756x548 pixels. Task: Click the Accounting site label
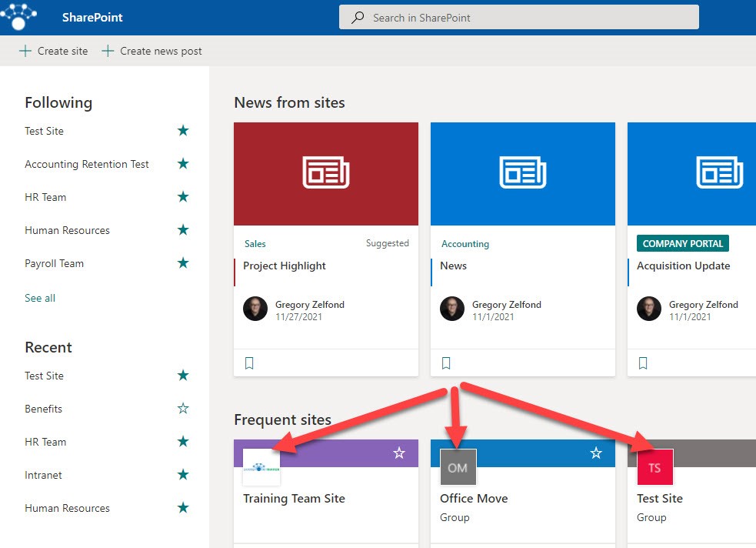click(x=465, y=244)
